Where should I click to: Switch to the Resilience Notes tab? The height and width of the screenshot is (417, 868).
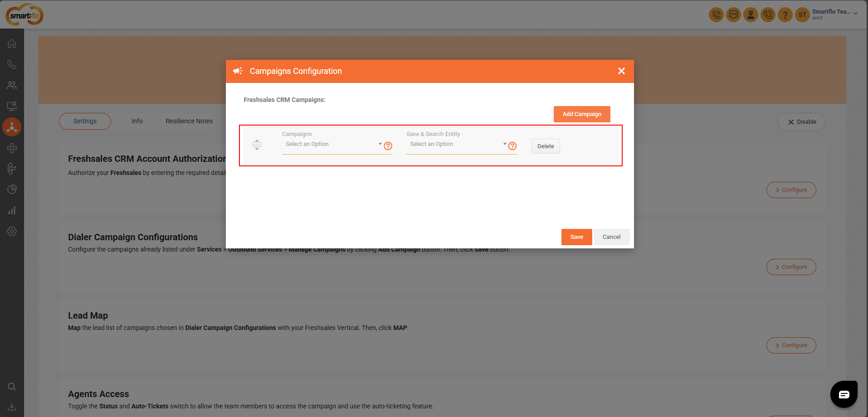(189, 121)
